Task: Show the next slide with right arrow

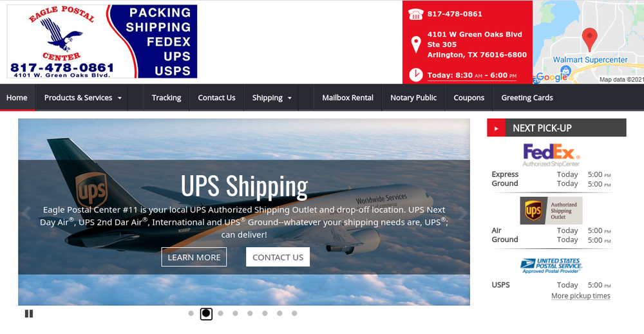Action: [x=463, y=214]
